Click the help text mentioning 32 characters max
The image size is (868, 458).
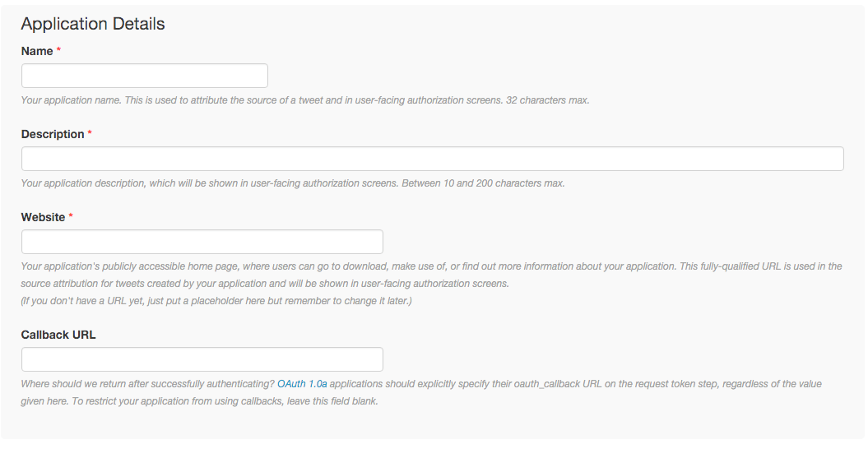pos(305,100)
